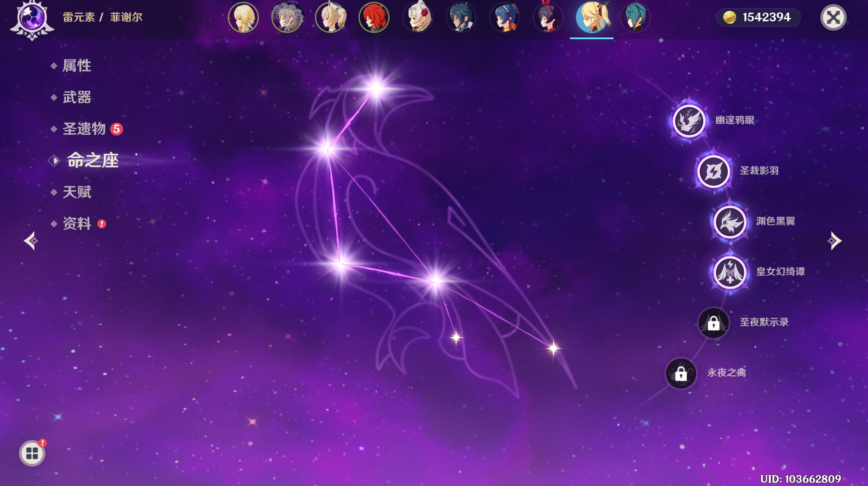Open the 武器 weapon tab
Screen dimensions: 868x486
[77, 97]
